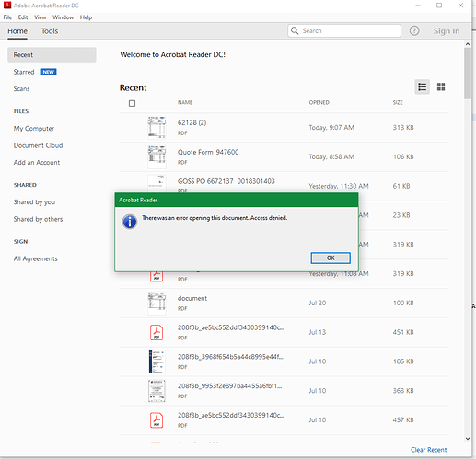Image resolution: width=476 pixels, height=459 pixels.
Task: Click PDF icon of 451 KB file
Action: coord(157,332)
